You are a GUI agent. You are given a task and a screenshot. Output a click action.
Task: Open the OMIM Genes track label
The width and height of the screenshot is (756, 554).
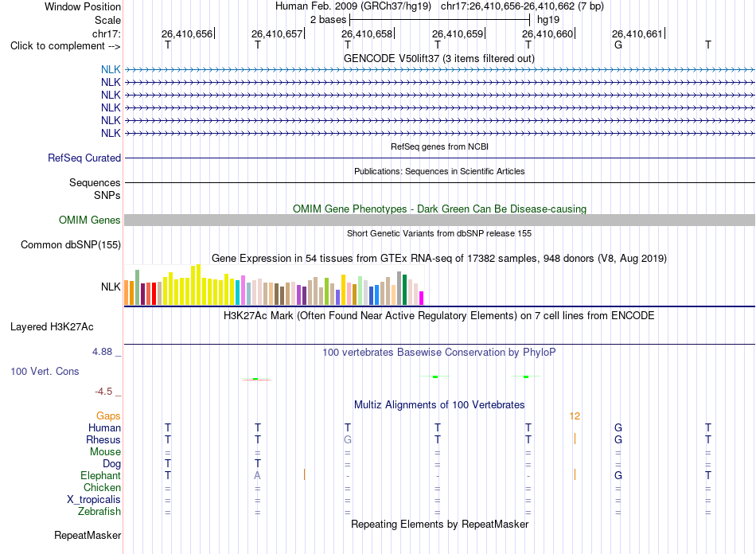tap(89, 220)
